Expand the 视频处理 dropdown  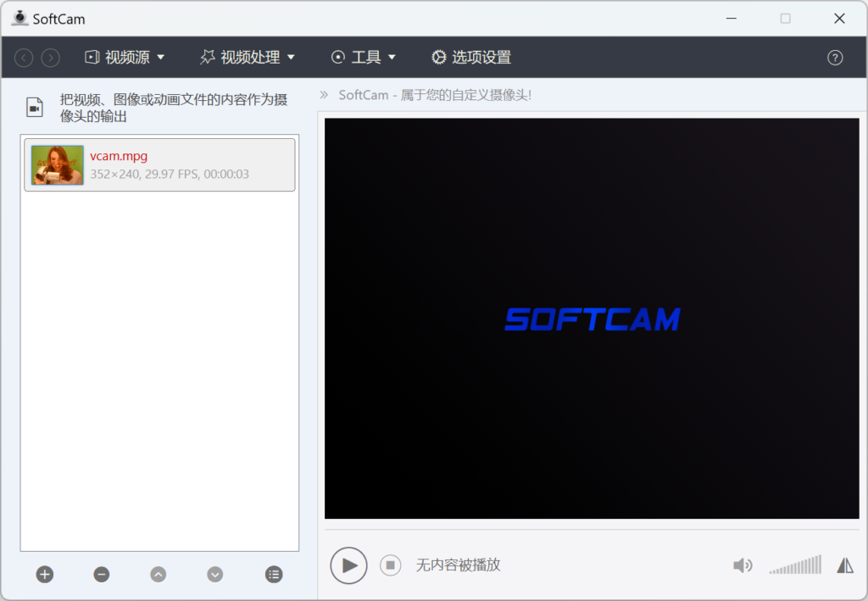(x=247, y=57)
